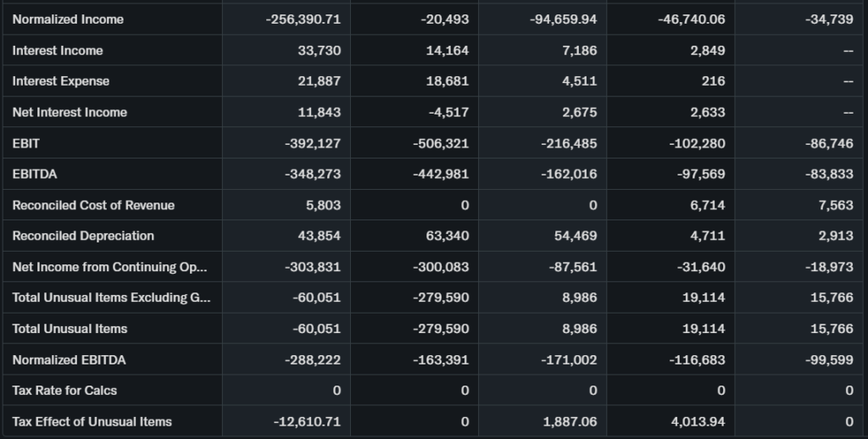
Task: Select the Normalized EBITDA row label
Action: [x=69, y=360]
